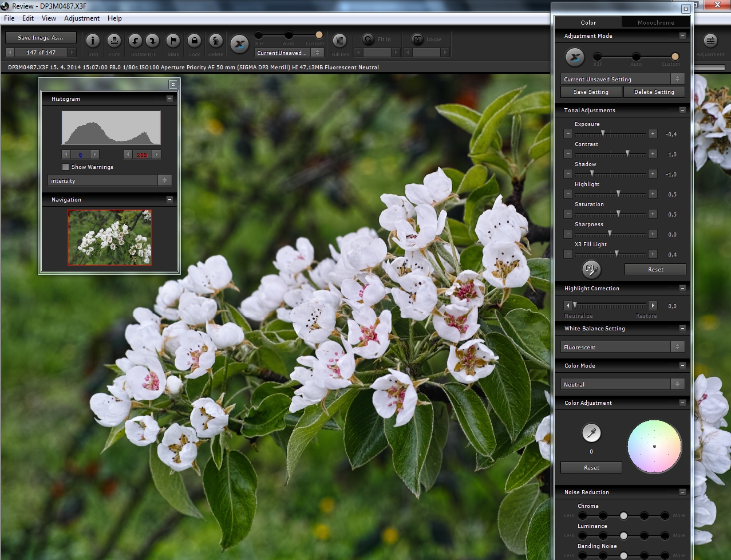Open the Adjustment menu
The image size is (731, 560).
[x=82, y=18]
